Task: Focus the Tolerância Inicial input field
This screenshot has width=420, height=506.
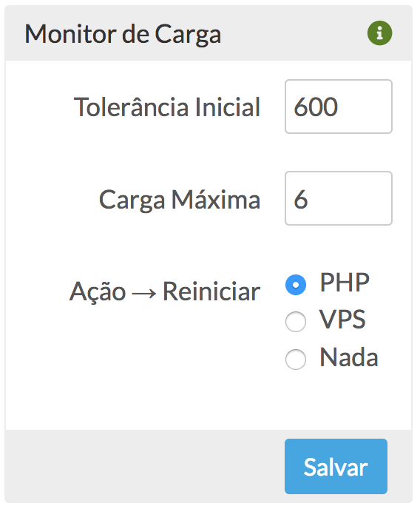Action: (x=339, y=107)
